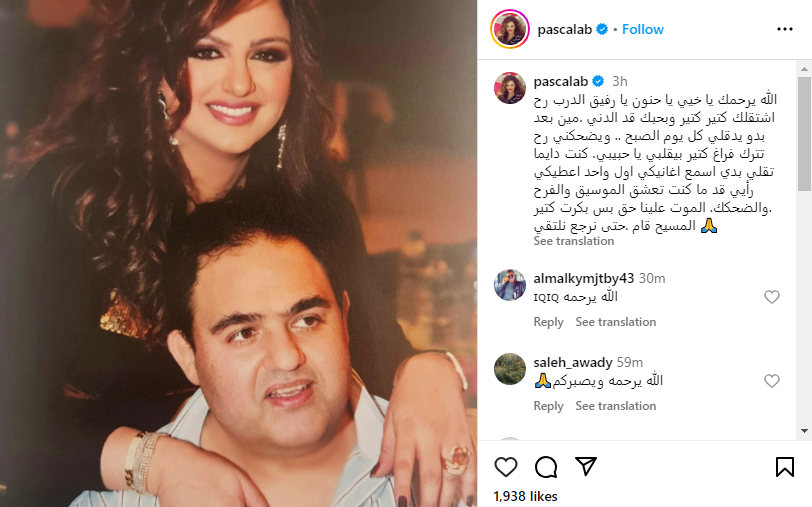
Task: Reply to saleh_awady's comment
Action: coord(548,406)
